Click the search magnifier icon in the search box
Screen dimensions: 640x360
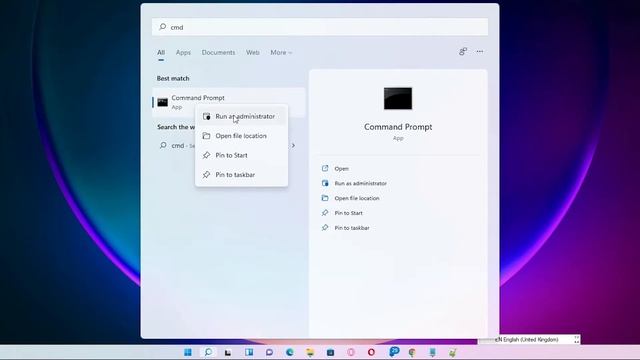tap(162, 27)
